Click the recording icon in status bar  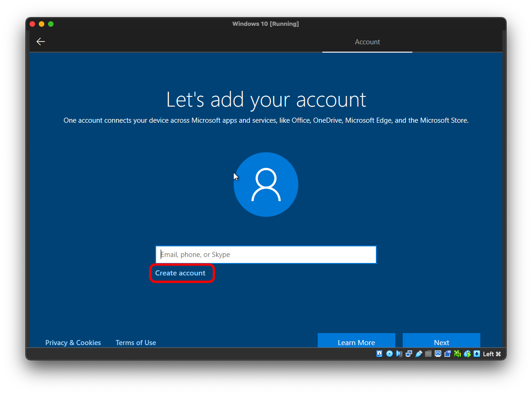click(x=447, y=354)
